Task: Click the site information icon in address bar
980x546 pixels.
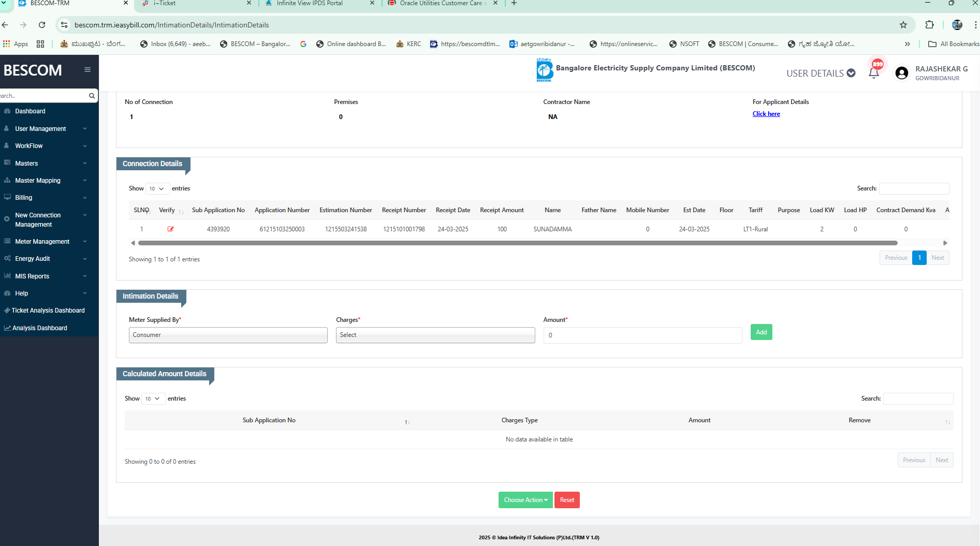Action: tap(64, 25)
